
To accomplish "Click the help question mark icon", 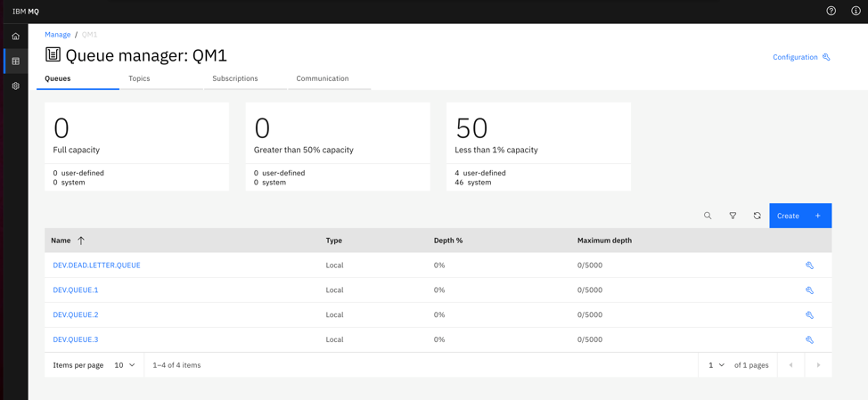I will click(831, 12).
